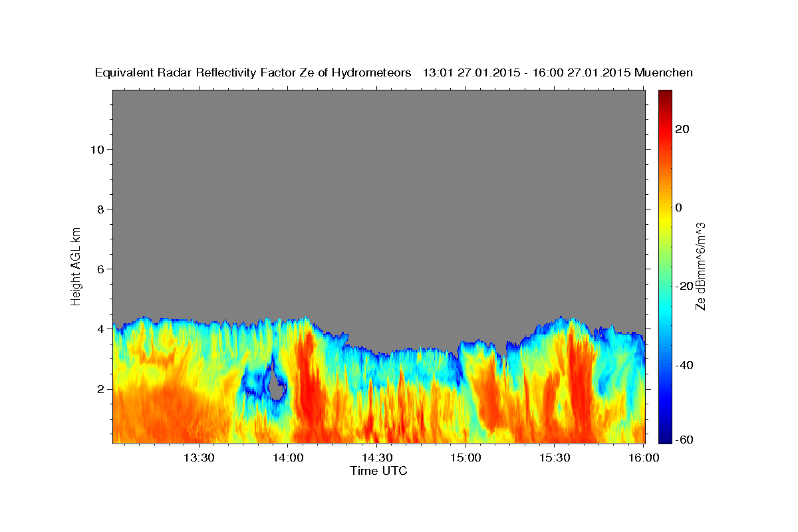Click the 15:00 time tick label
The height and width of the screenshot is (532, 798).
pos(465,458)
